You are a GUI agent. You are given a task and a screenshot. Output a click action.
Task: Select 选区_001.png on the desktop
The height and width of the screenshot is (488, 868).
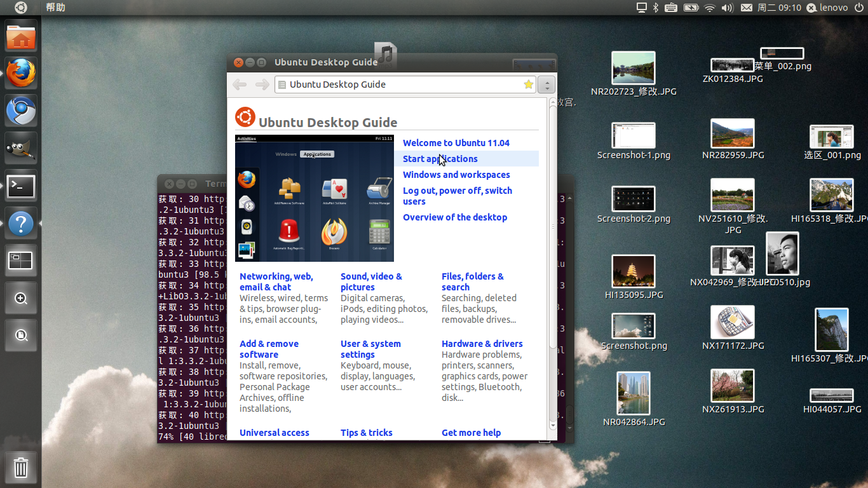pos(832,142)
